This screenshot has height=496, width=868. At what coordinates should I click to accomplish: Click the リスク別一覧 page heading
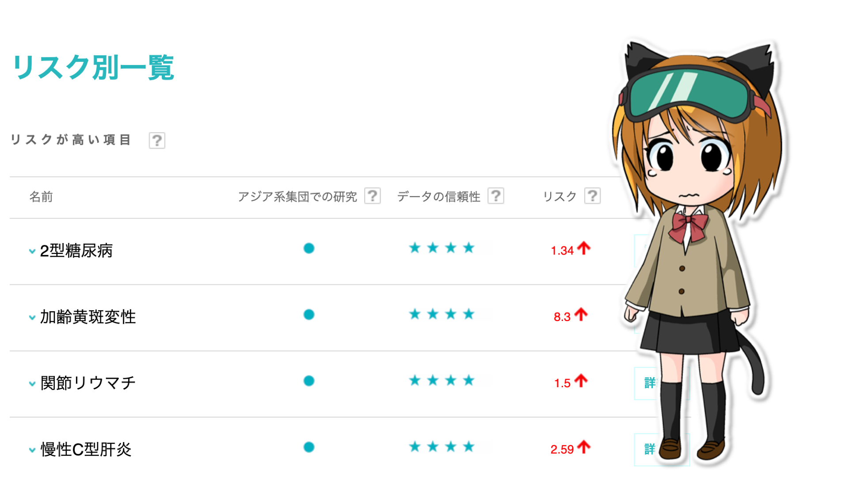click(93, 68)
